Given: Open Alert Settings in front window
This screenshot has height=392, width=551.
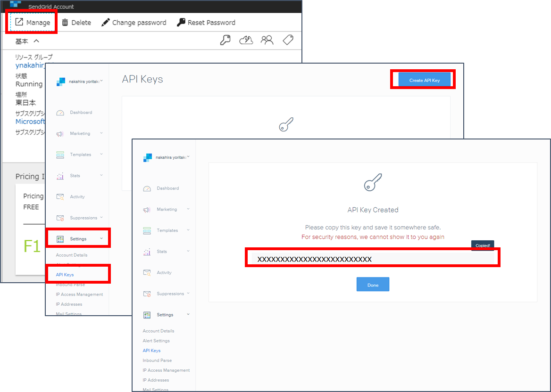Looking at the screenshot, I should pos(156,341).
